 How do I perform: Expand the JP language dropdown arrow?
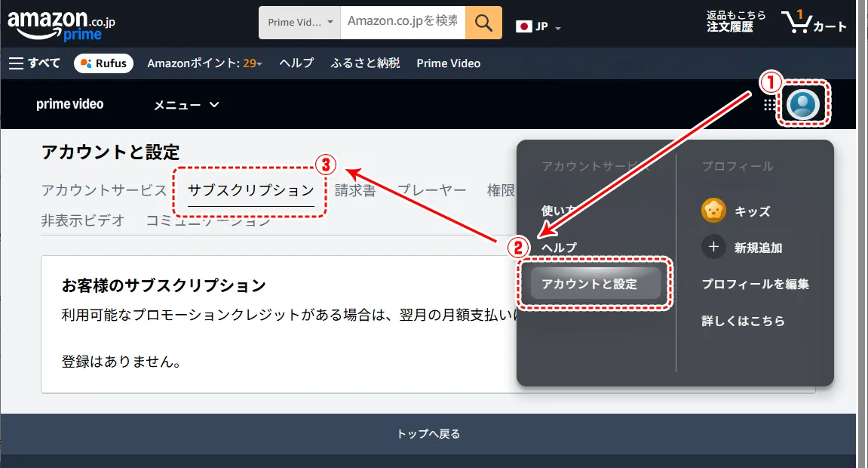click(558, 28)
